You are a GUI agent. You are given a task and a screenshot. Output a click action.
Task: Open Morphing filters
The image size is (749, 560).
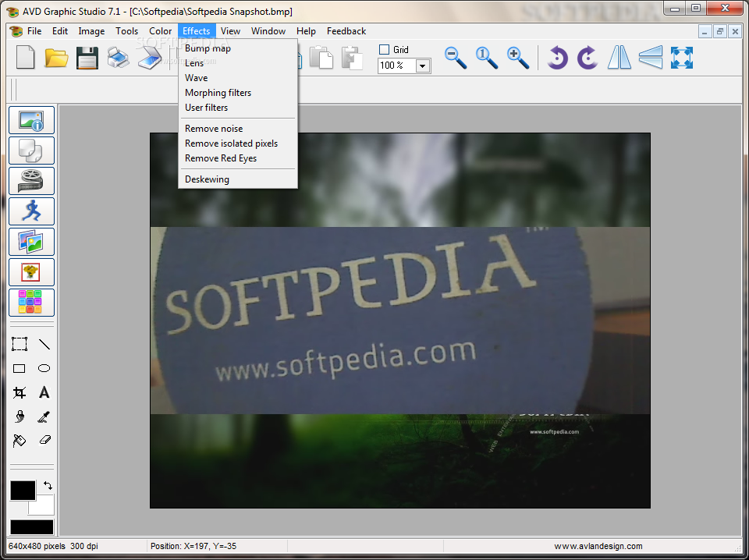click(238, 93)
